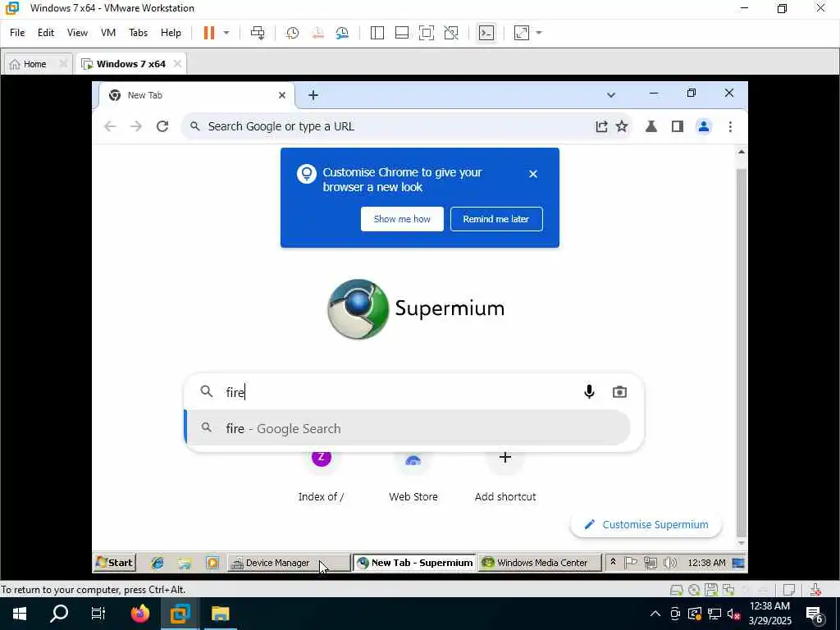Select the 'fire - Google Search' suggestion
The image size is (840, 630).
point(407,428)
